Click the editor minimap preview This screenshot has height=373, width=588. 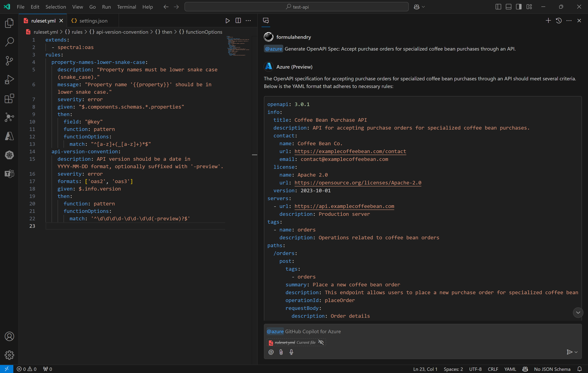pyautogui.click(x=238, y=46)
